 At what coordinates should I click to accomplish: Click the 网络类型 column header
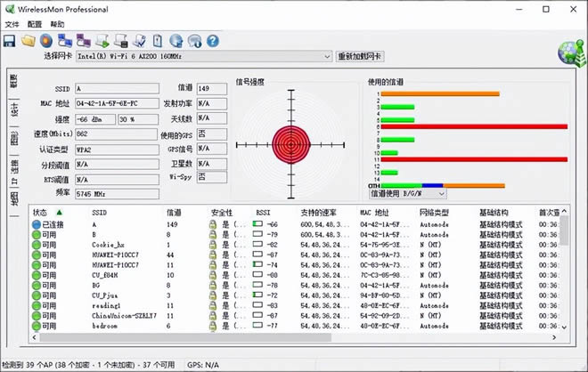pyautogui.click(x=434, y=213)
